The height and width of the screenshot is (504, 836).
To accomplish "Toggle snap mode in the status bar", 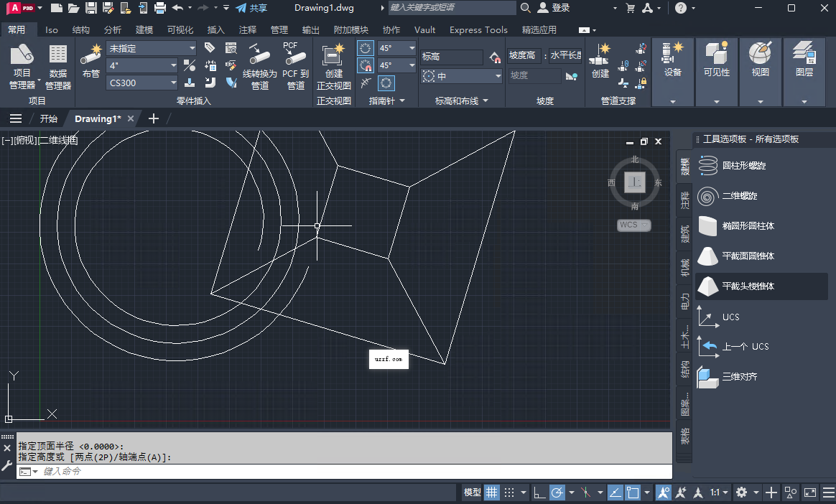I will coord(510,492).
